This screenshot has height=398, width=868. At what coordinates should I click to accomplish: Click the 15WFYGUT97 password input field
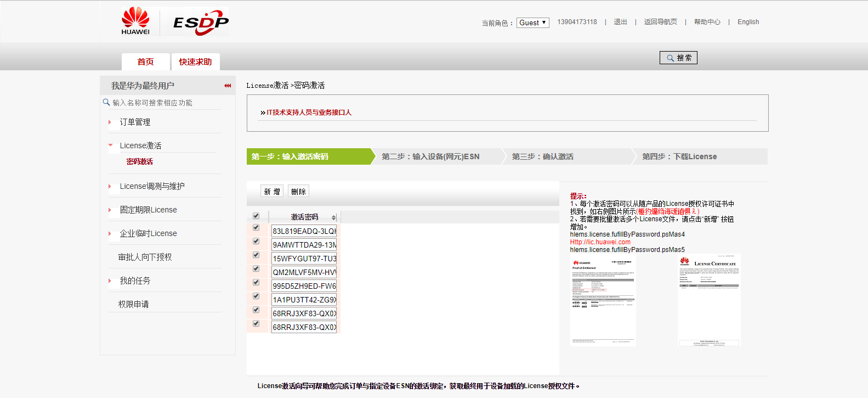click(x=304, y=259)
